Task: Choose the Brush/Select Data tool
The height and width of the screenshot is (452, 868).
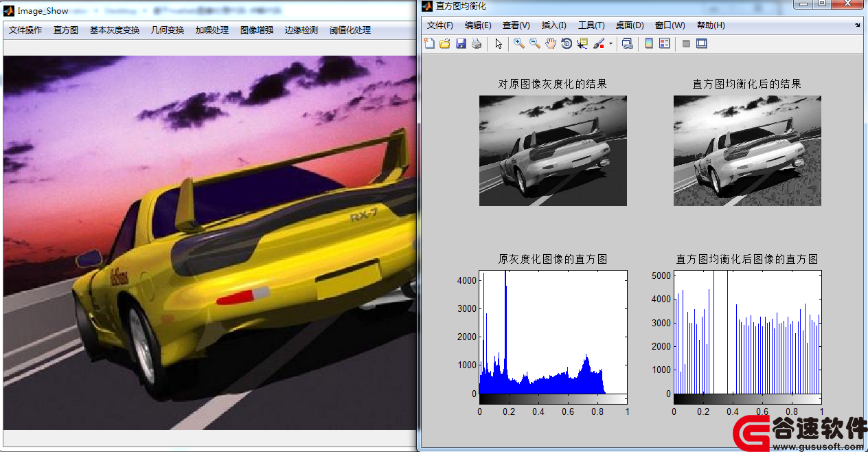Action: click(598, 44)
